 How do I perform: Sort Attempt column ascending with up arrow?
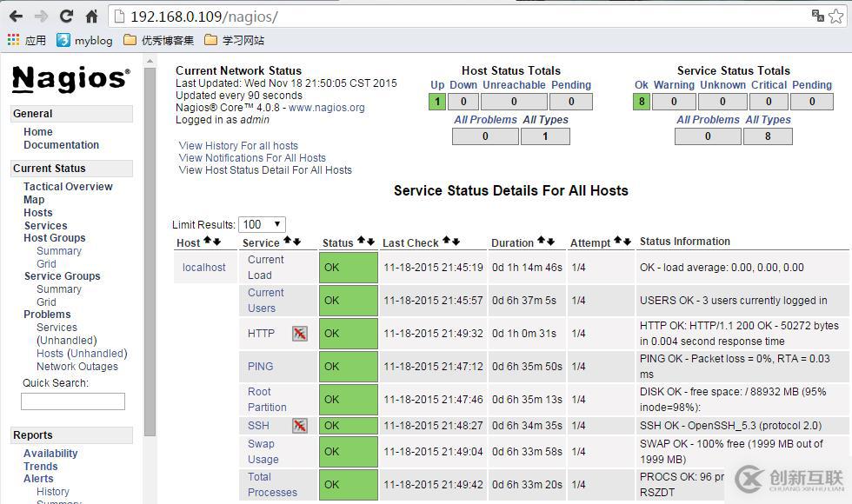(618, 241)
